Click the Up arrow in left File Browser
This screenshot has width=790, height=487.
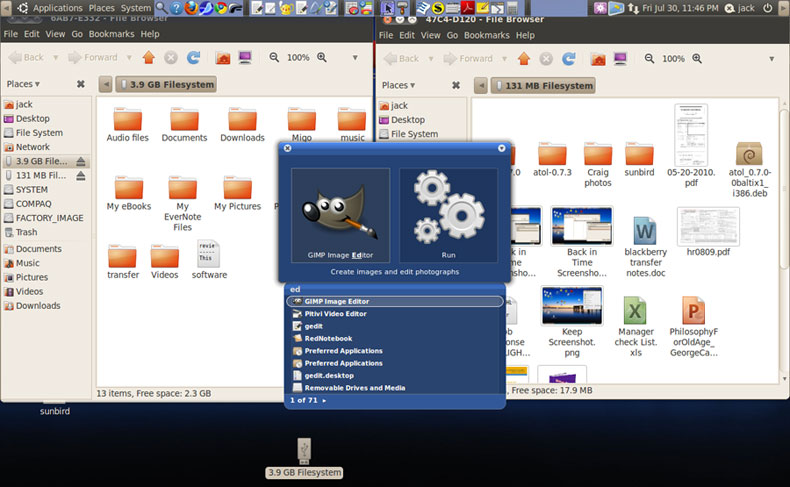point(149,57)
